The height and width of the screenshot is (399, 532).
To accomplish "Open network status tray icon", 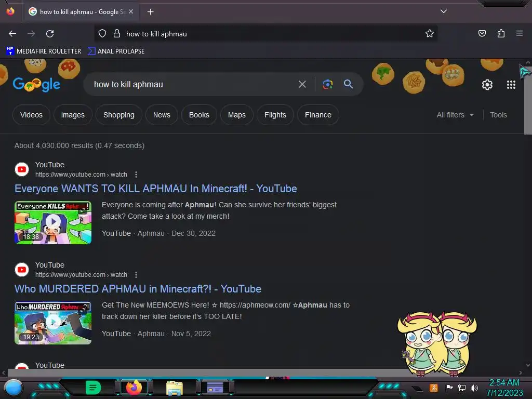I will [x=462, y=388].
